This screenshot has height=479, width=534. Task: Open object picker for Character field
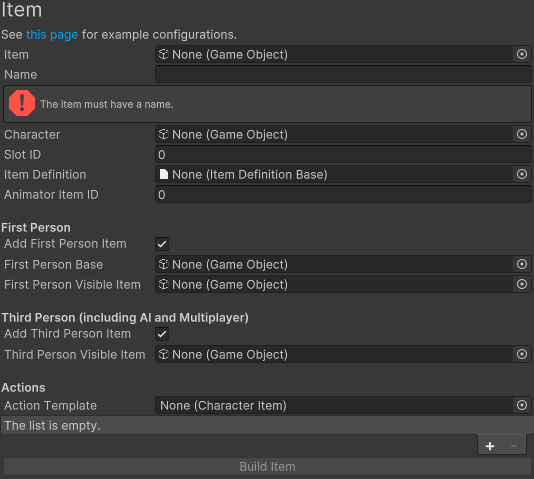pyautogui.click(x=521, y=134)
